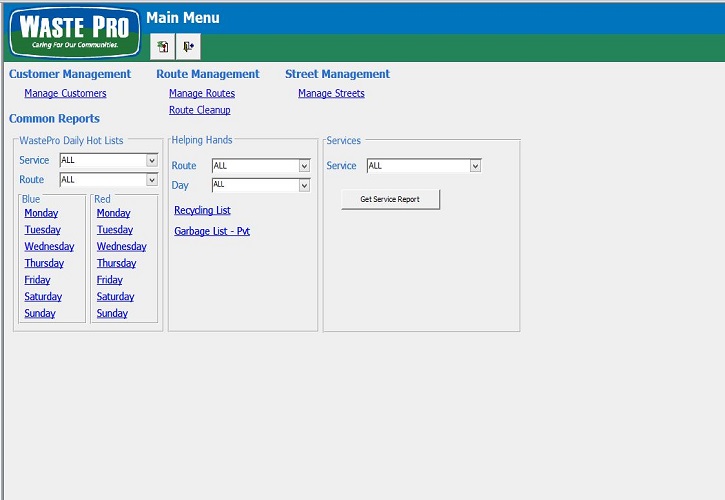
Task: Expand the Services panel Service dropdown
Action: point(475,166)
